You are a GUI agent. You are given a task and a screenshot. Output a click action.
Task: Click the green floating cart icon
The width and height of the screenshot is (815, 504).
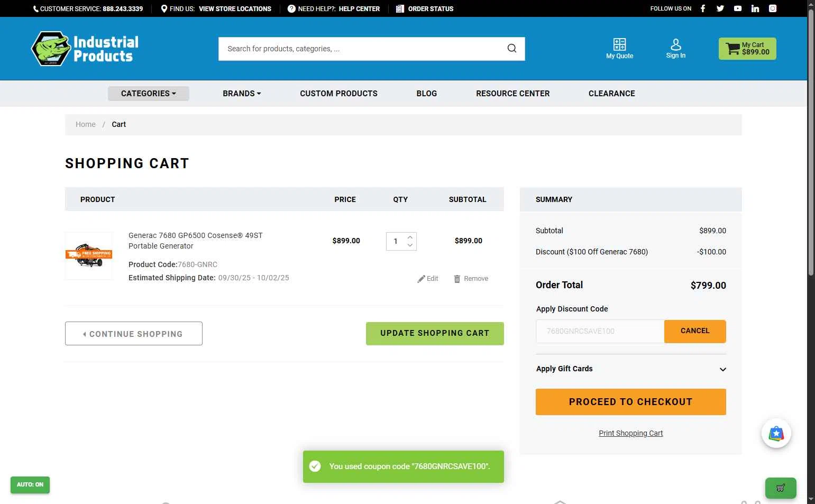(x=781, y=488)
